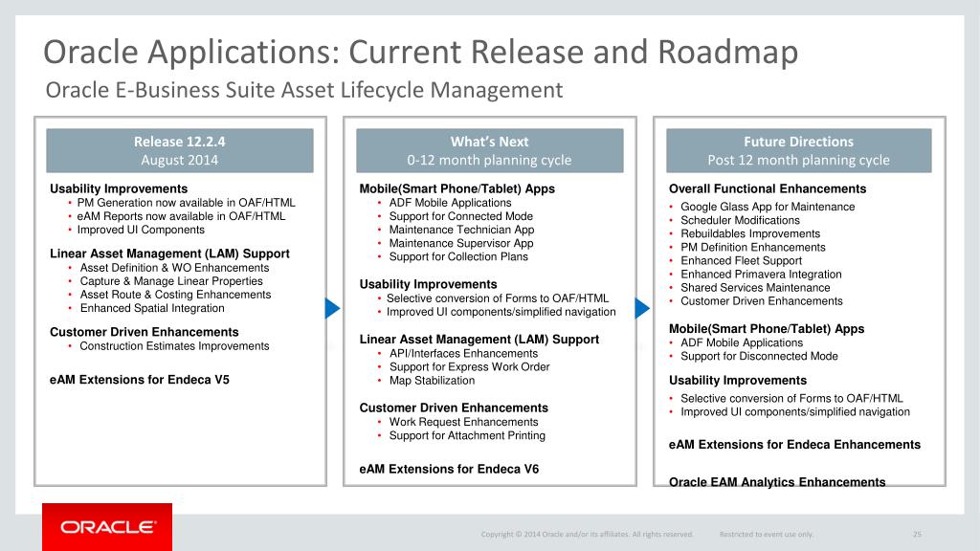Click 'Google Glass App for Maintenance' bullet
The image size is (980, 551).
(768, 207)
